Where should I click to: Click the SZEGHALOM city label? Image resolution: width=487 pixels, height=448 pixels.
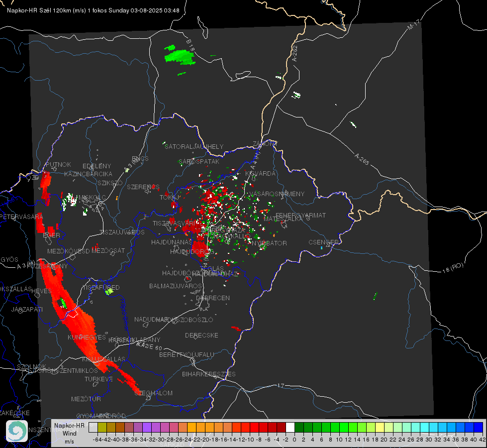[154, 393]
